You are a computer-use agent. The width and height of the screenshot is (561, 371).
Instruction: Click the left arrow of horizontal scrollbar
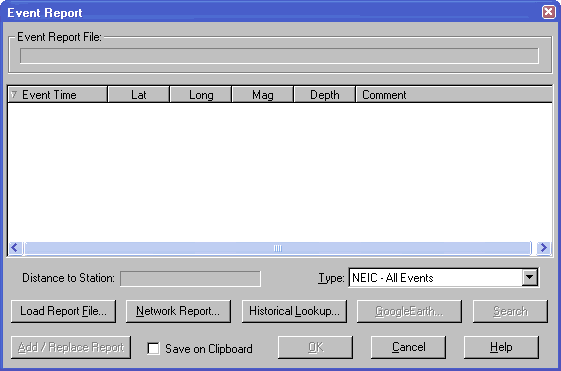tap(15, 248)
